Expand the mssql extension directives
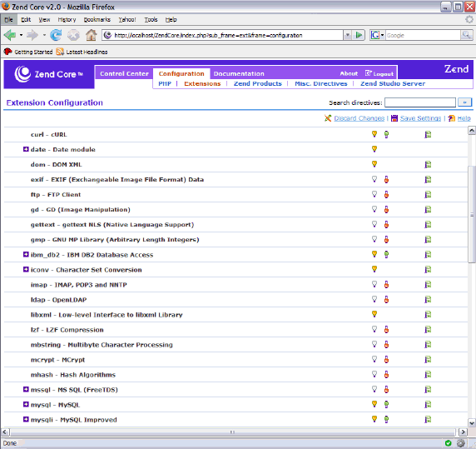Image resolution: width=476 pixels, height=449 pixels. [26, 389]
